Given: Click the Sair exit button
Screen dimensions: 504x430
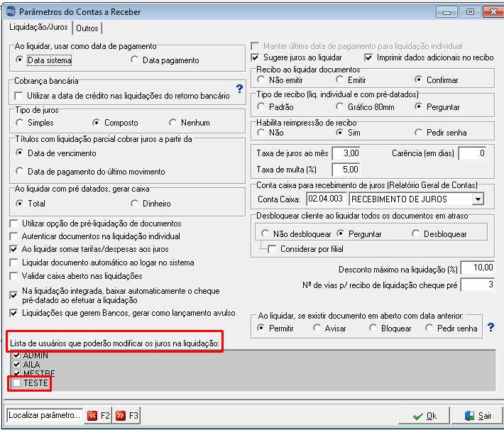Looking at the screenshot, I should [x=477, y=416].
